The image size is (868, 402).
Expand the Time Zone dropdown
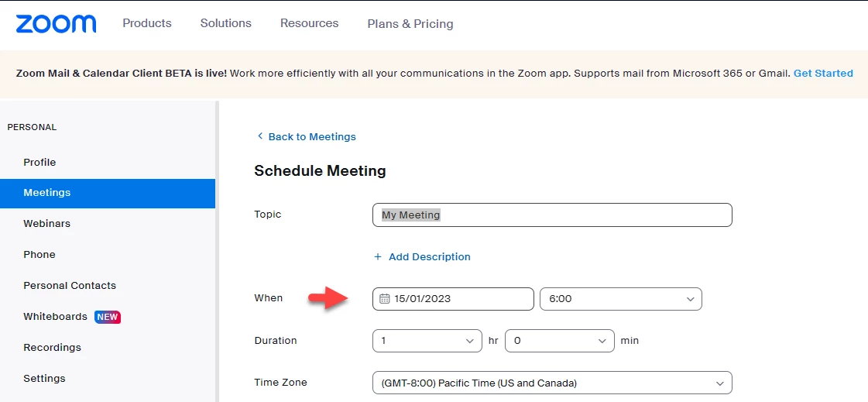(x=552, y=383)
